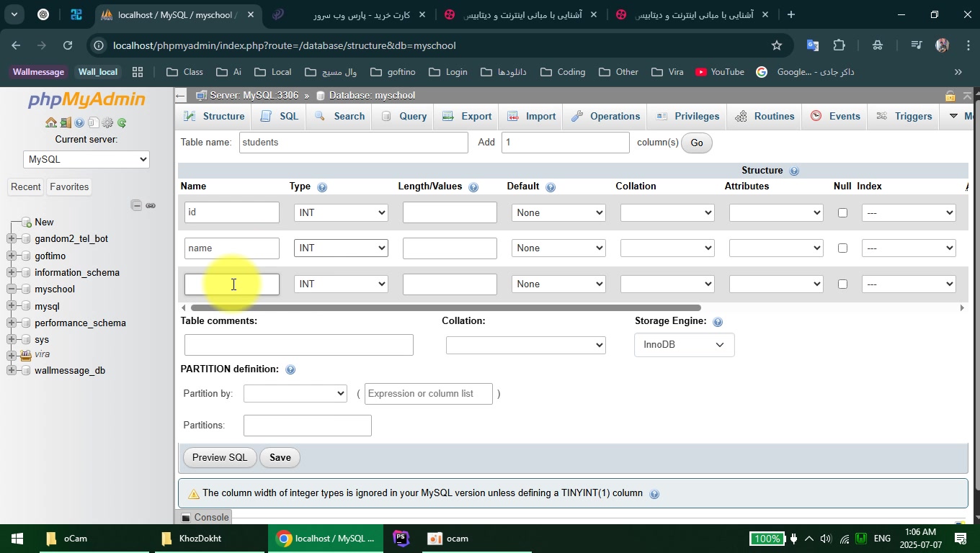Open help icon next to Storage Engine
Screen dimensions: 980x553
pos(718,322)
